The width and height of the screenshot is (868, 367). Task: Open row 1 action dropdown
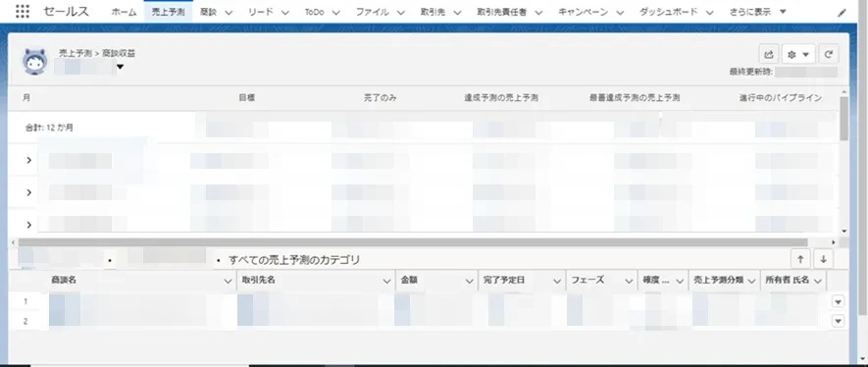838,301
